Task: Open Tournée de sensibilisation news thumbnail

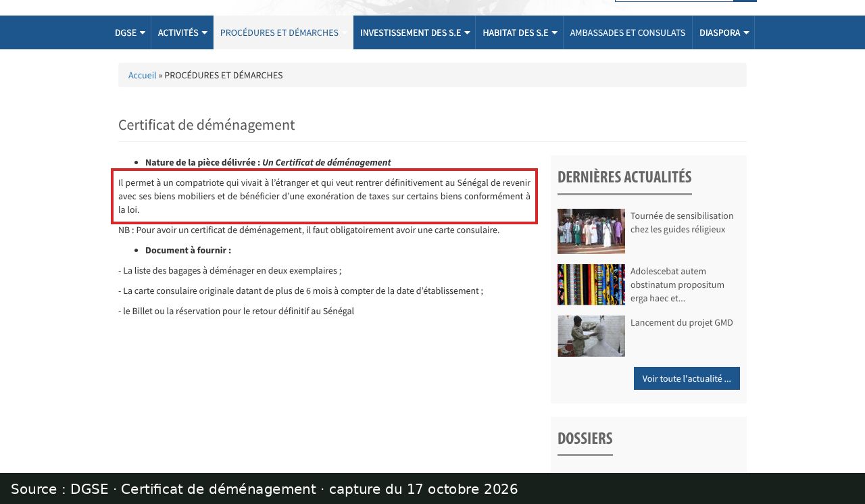Action: [591, 231]
